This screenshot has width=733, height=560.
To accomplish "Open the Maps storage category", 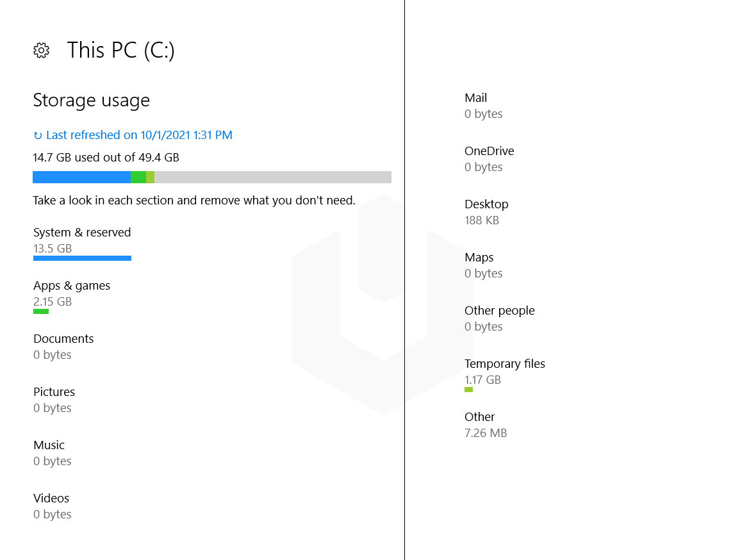I will 479,257.
